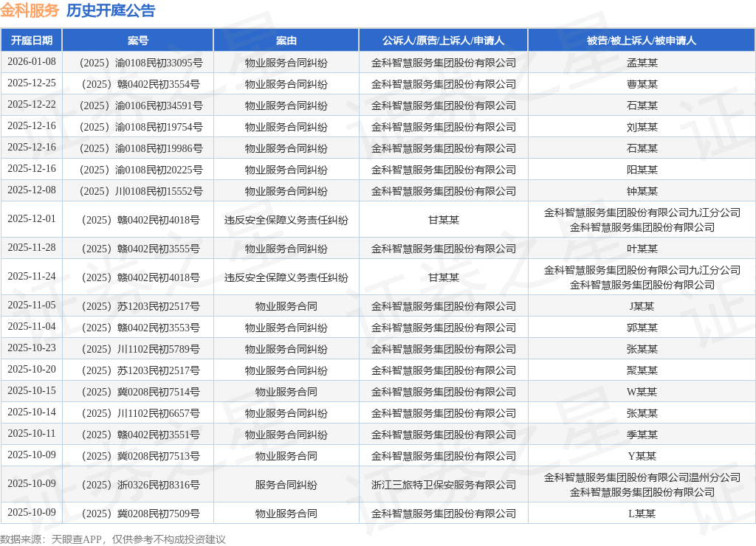This screenshot has width=756, height=546.
Task: Click case number 赣0402民初3551号
Action: 141,435
